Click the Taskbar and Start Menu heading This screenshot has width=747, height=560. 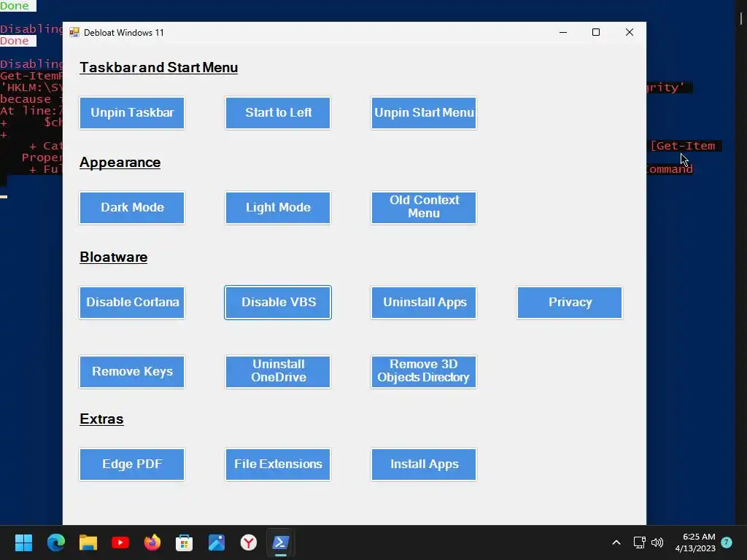pos(158,68)
